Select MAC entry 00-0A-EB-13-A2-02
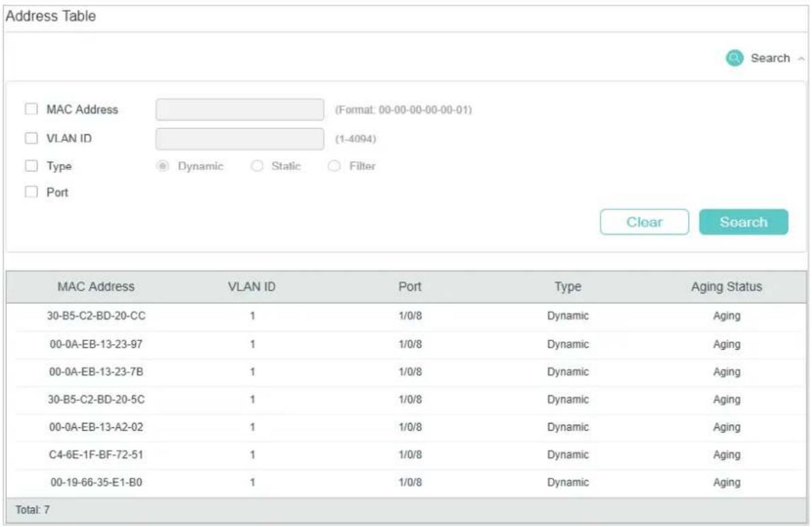 pyautogui.click(x=96, y=427)
